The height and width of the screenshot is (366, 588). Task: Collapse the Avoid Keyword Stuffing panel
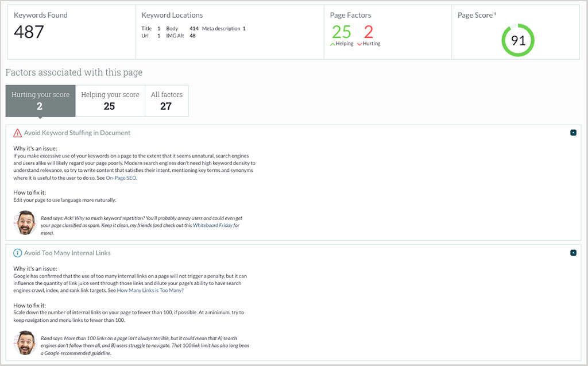573,133
